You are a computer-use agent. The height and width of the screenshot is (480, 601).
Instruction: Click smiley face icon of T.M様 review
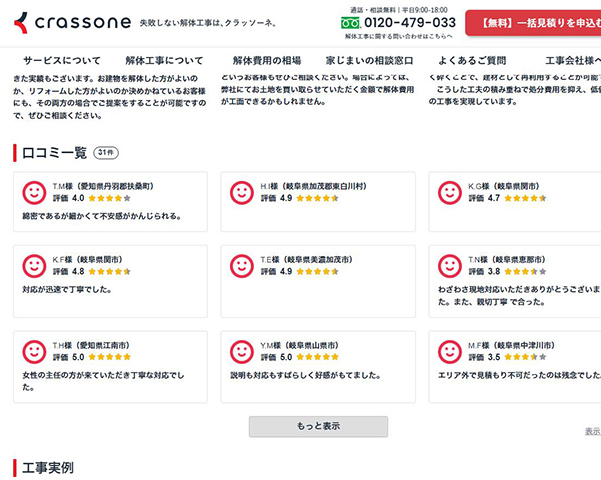pos(34,192)
